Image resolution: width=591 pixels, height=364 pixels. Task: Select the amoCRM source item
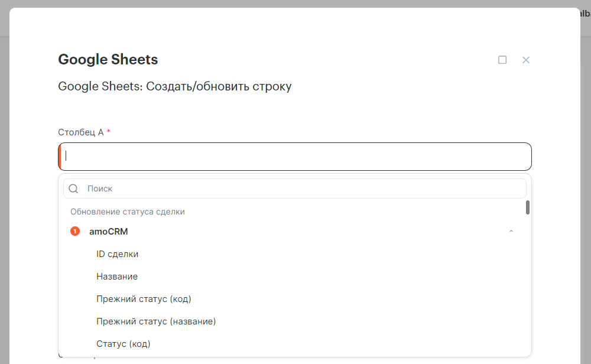click(x=109, y=232)
